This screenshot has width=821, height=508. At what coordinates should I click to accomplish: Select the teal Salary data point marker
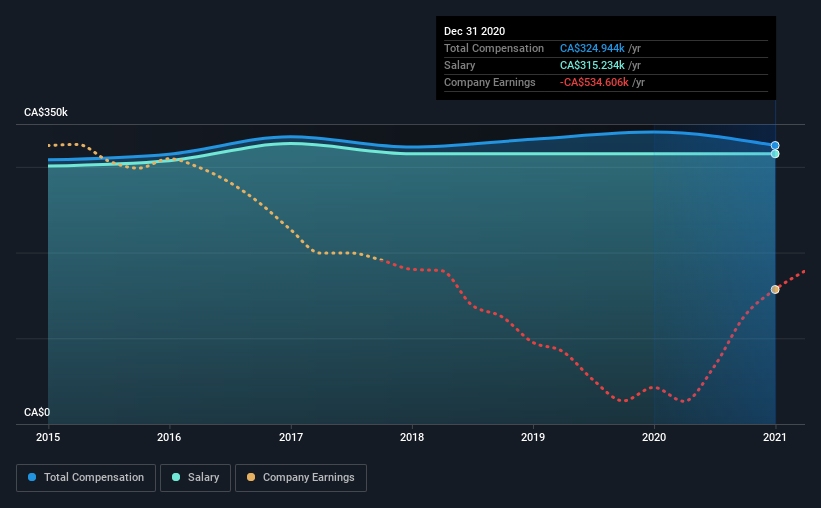(775, 154)
